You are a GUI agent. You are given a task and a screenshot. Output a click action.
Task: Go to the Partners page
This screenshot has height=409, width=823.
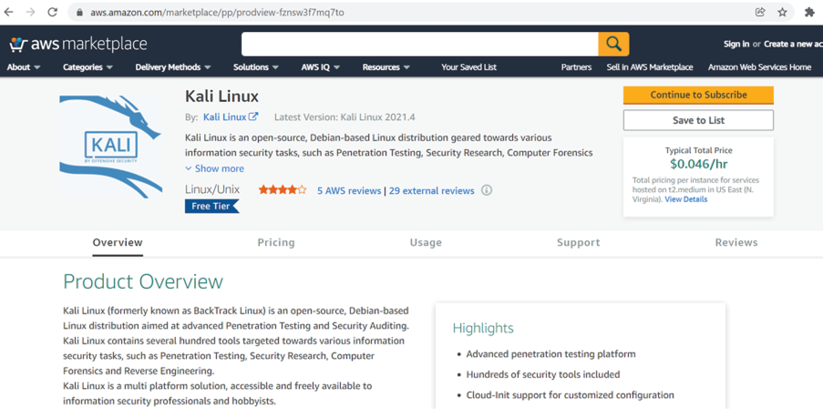point(576,67)
